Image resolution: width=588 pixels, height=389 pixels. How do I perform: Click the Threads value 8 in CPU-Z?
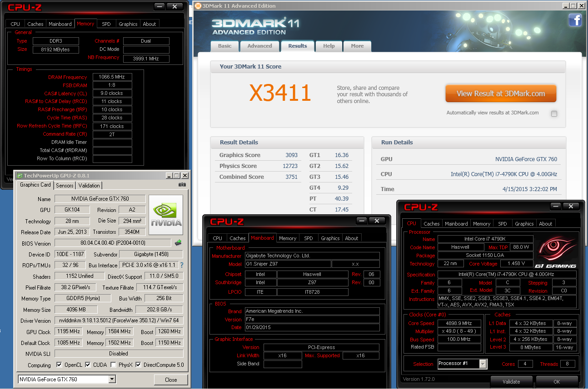coord(568,364)
